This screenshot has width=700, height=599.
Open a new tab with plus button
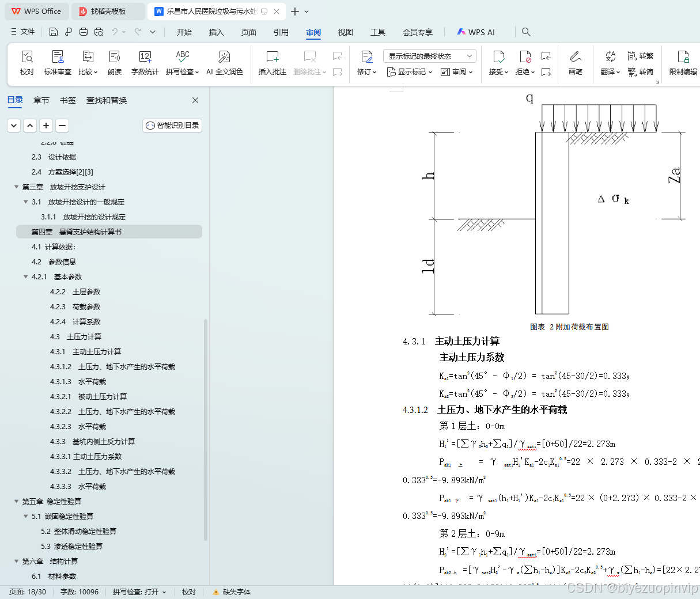pos(295,12)
